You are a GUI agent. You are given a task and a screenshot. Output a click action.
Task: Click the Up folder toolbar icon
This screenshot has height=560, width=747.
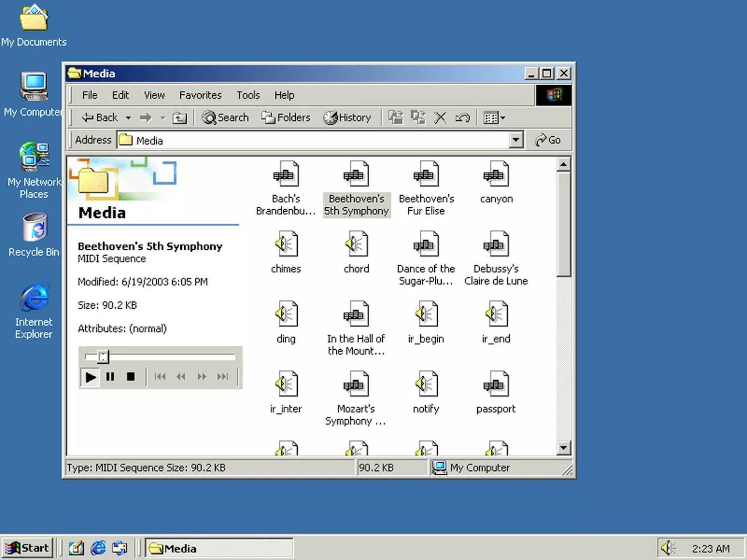(x=180, y=118)
